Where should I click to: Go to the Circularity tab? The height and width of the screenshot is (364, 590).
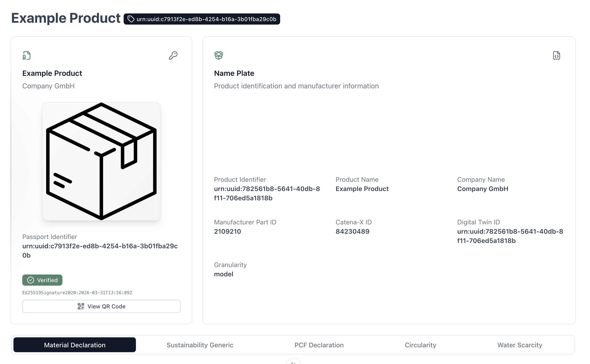[x=420, y=345]
